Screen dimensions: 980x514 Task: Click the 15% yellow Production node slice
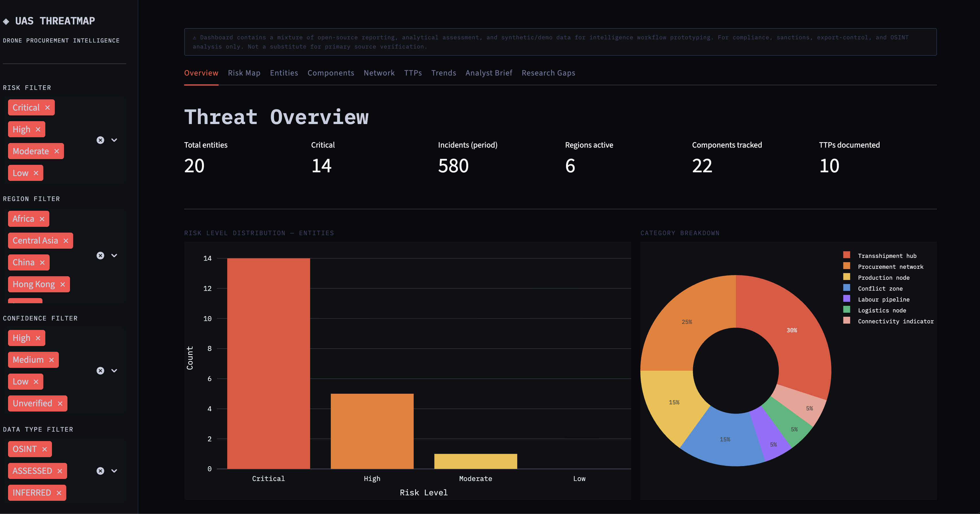click(x=674, y=403)
